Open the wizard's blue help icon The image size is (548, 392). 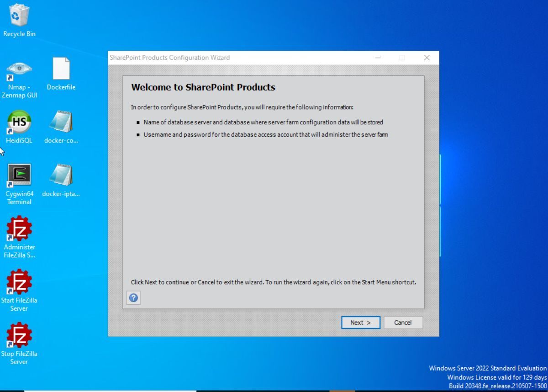(x=133, y=298)
